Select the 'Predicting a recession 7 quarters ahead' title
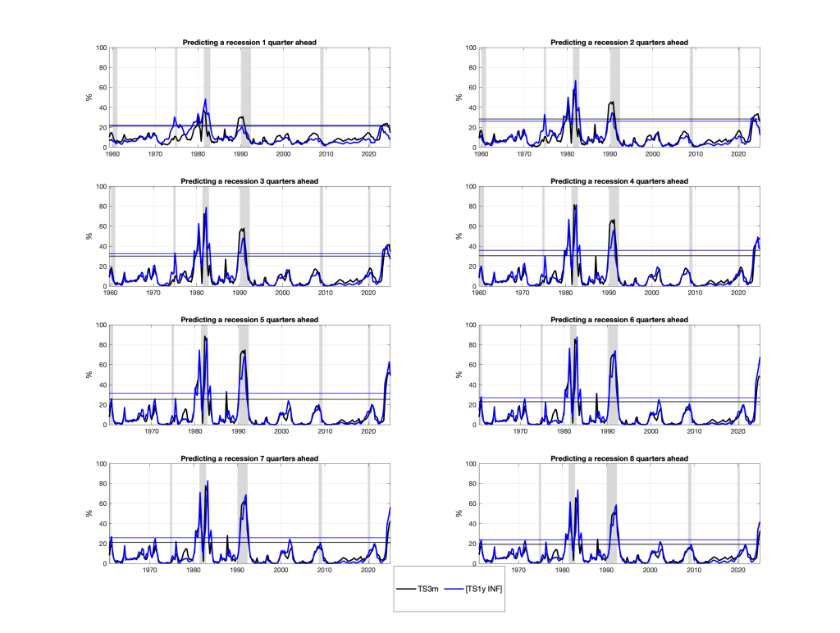Image resolution: width=840 pixels, height=633 pixels. pos(249,458)
